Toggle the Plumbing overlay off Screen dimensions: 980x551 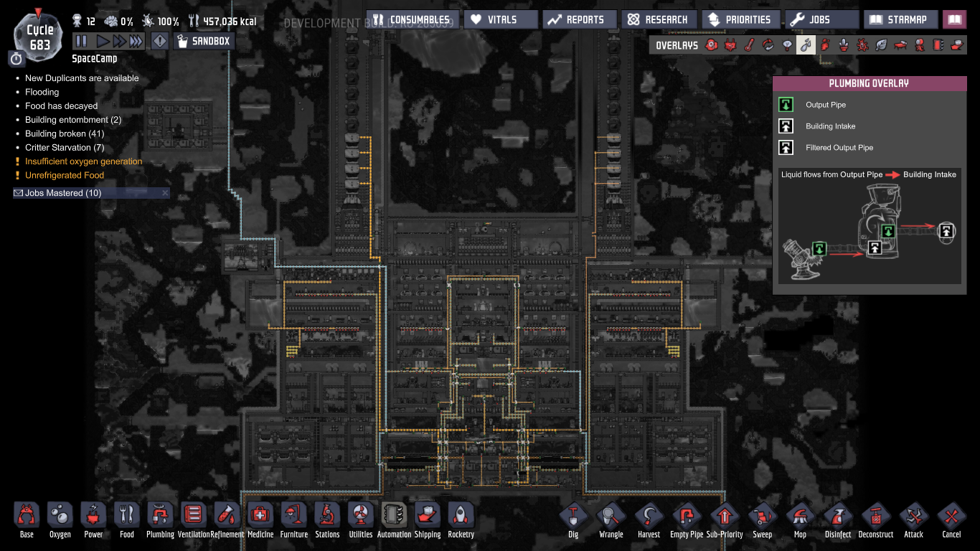806,45
